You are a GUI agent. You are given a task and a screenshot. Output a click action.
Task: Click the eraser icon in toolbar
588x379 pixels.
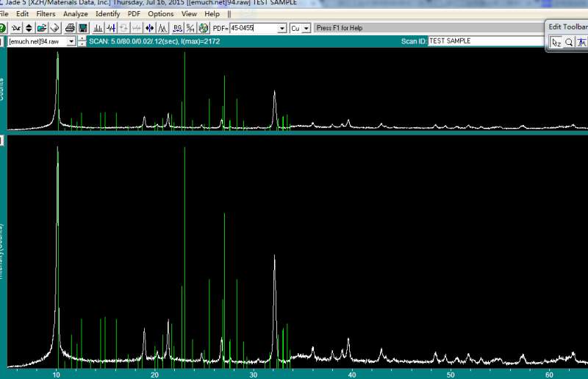coord(54,28)
